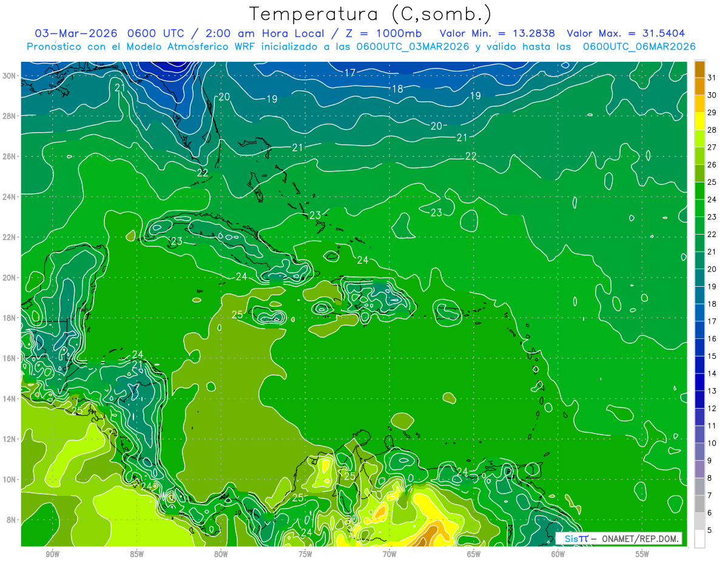Pick the blue legend band between 16 and 17
The width and height of the screenshot is (728, 562).
699,330
